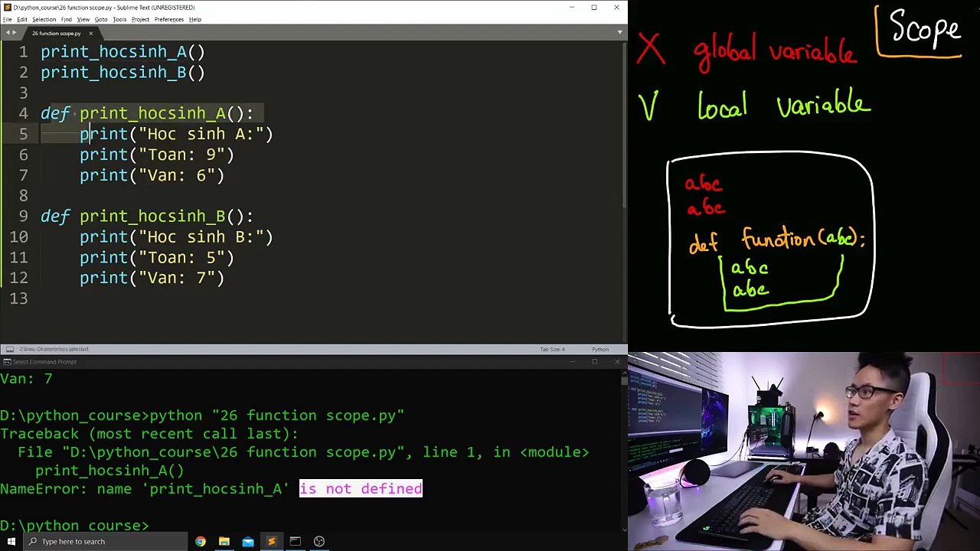Click the 'Van: 7' terminal output
The image size is (980, 551).
(x=26, y=379)
